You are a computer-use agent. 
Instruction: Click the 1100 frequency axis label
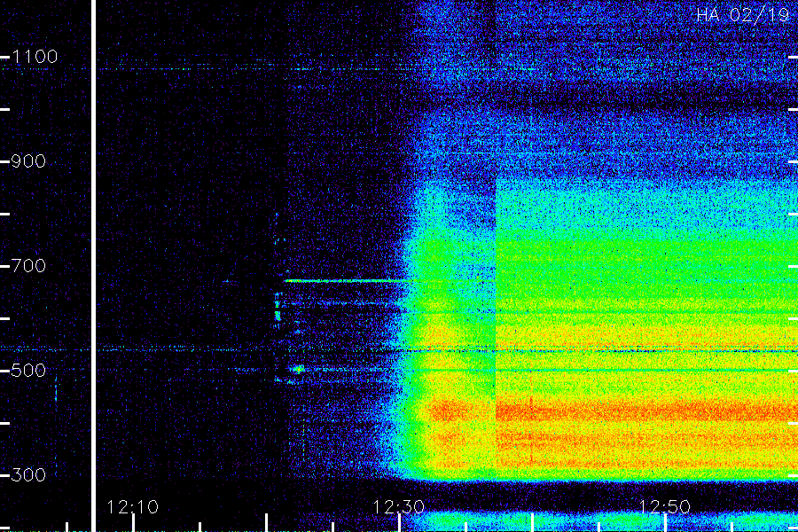pos(35,57)
